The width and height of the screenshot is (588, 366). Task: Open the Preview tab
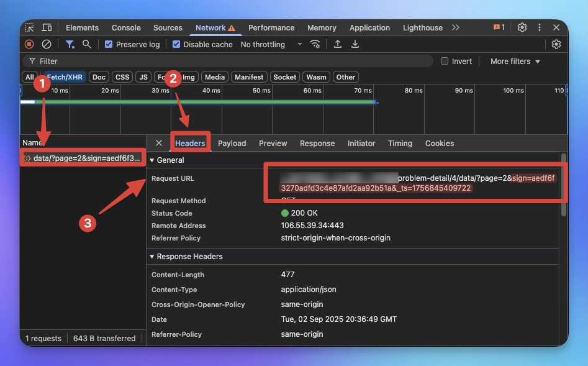(273, 143)
